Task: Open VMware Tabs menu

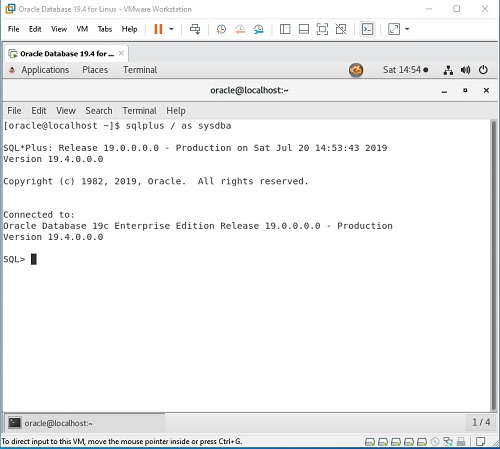Action: pyautogui.click(x=105, y=29)
